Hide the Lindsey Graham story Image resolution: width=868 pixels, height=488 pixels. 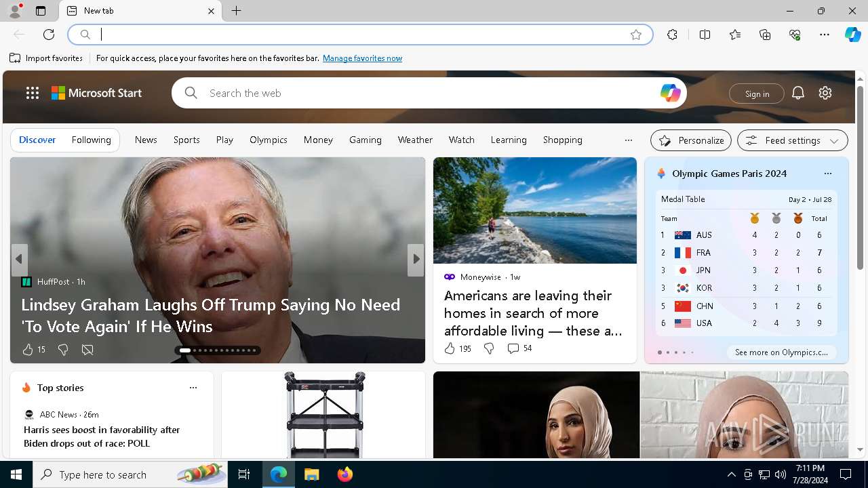click(87, 350)
